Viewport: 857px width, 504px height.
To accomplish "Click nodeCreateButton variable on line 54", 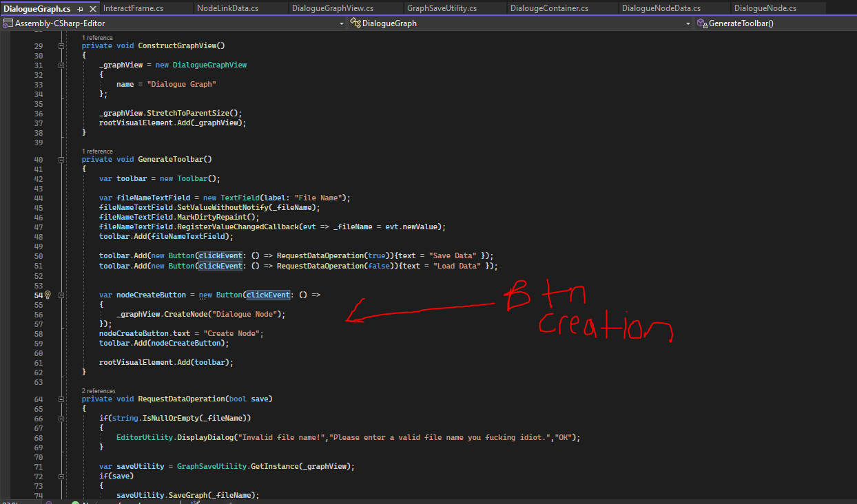I will (151, 295).
